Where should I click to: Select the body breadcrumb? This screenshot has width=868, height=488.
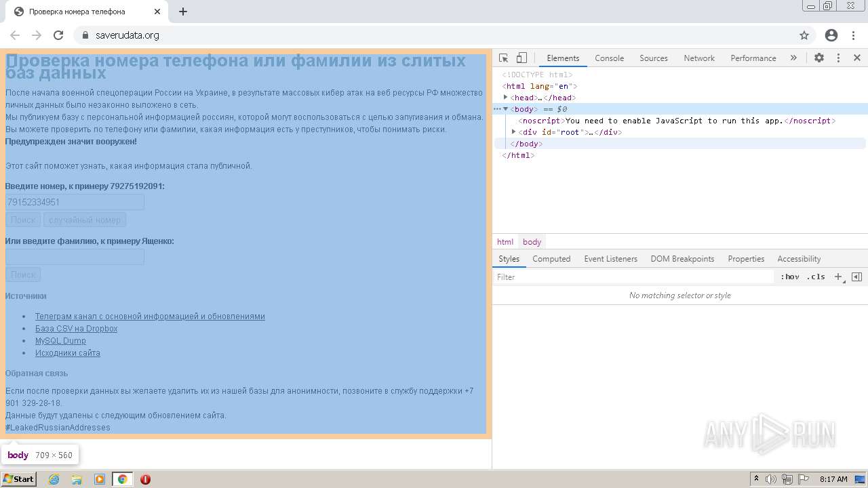pyautogui.click(x=532, y=242)
